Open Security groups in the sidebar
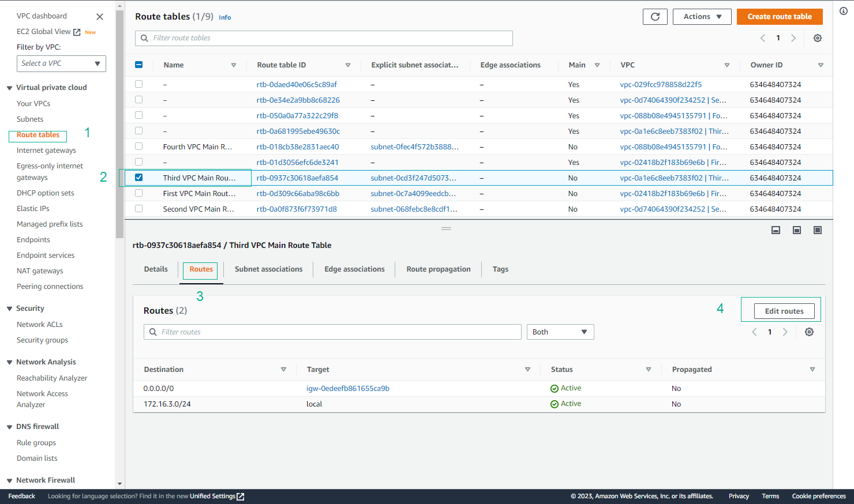Image resolution: width=854 pixels, height=504 pixels. 42,340
